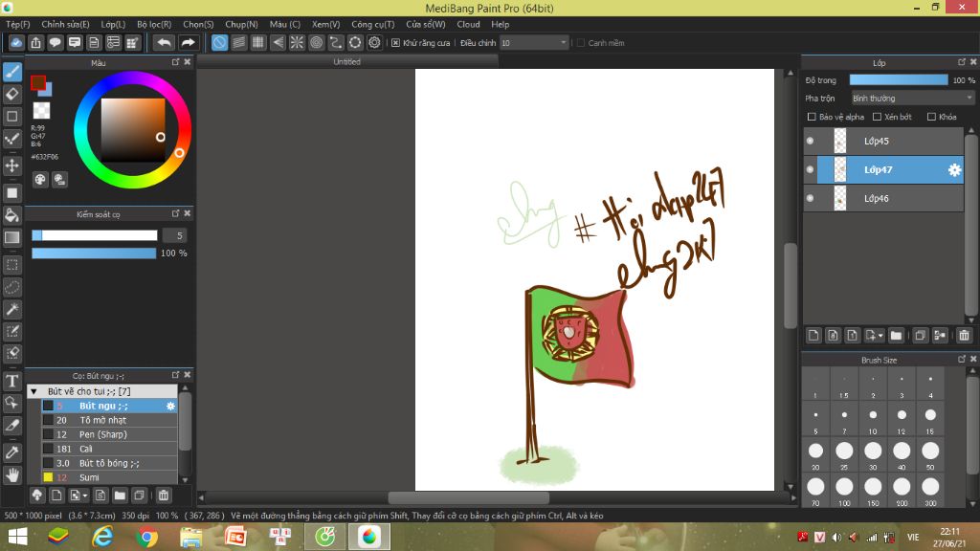This screenshot has height=551, width=980.
Task: Select the Eraser tool
Action: click(x=12, y=94)
